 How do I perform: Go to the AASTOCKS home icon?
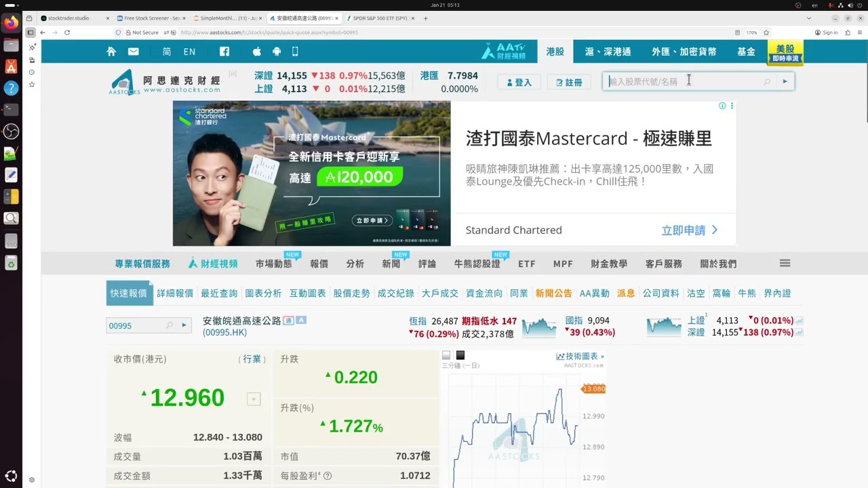click(111, 52)
